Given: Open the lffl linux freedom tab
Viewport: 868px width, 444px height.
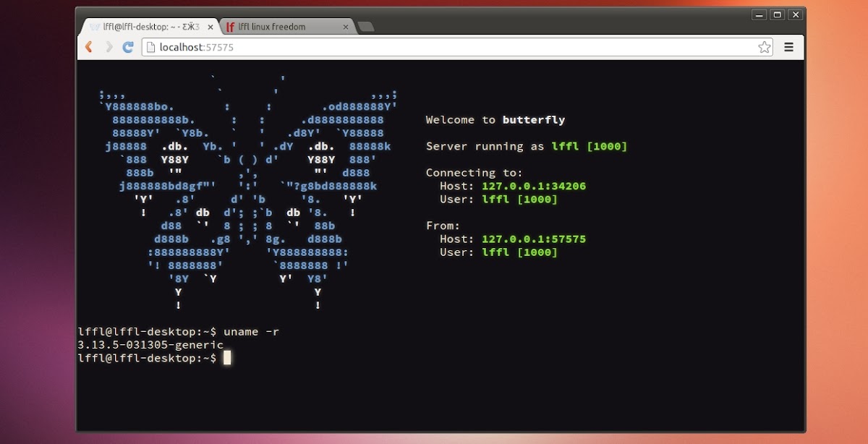Looking at the screenshot, I should pos(288,27).
